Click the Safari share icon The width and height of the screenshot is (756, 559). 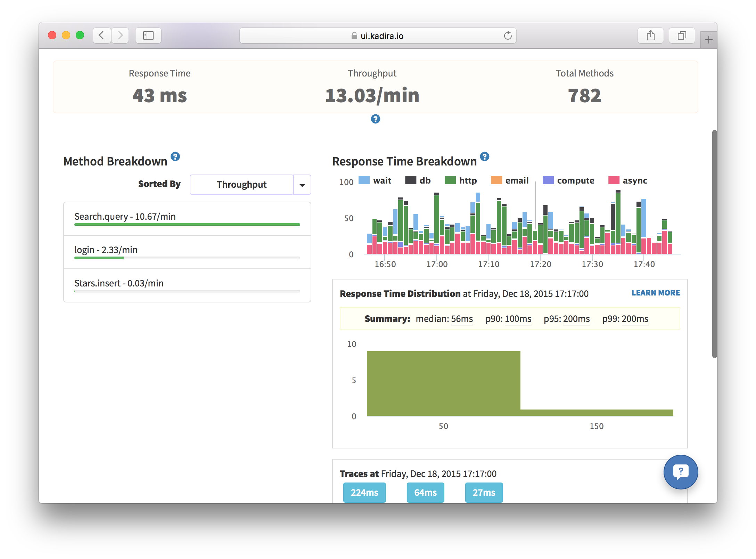(650, 35)
